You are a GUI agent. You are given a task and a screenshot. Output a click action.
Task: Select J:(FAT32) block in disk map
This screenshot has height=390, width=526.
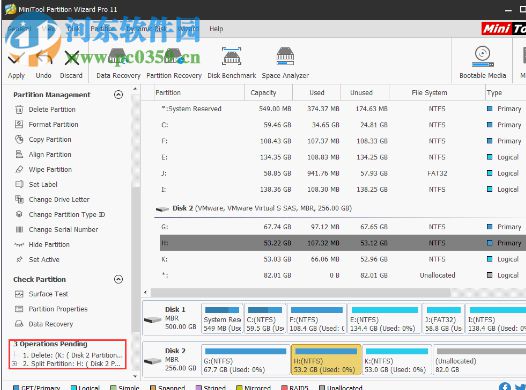click(x=443, y=319)
